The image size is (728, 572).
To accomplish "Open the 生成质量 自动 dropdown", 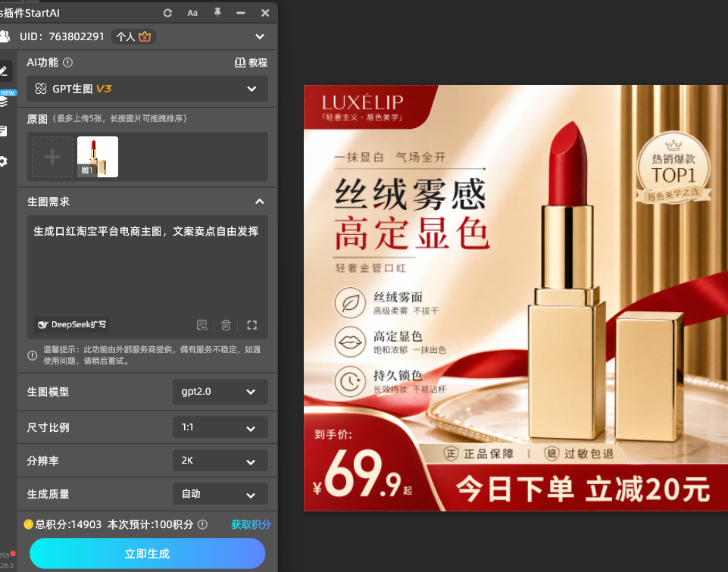I will 220,494.
